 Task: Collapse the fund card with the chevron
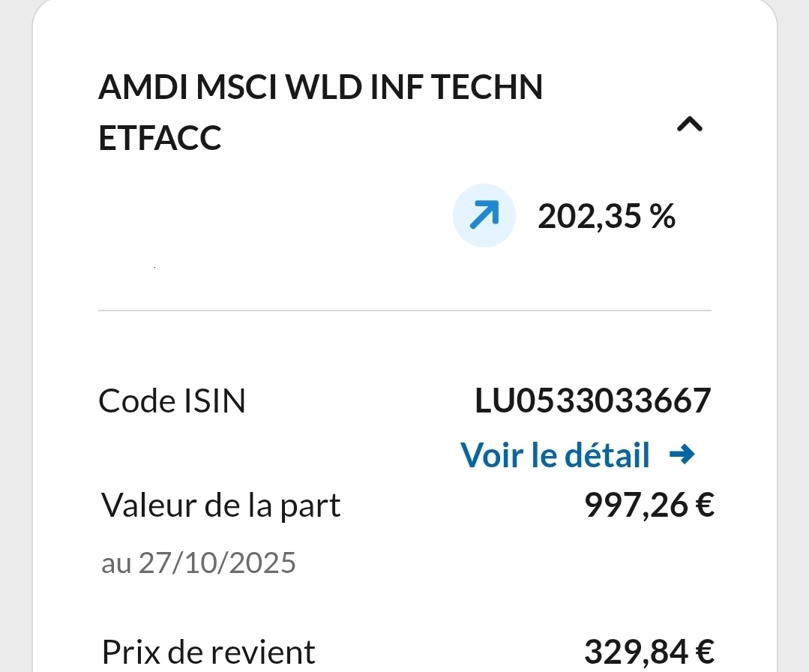pos(689,124)
